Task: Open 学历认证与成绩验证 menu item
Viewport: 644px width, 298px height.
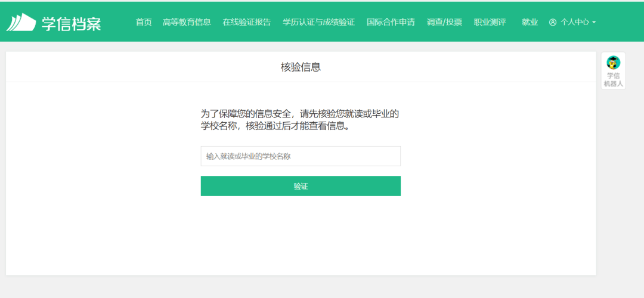Action: [x=318, y=22]
